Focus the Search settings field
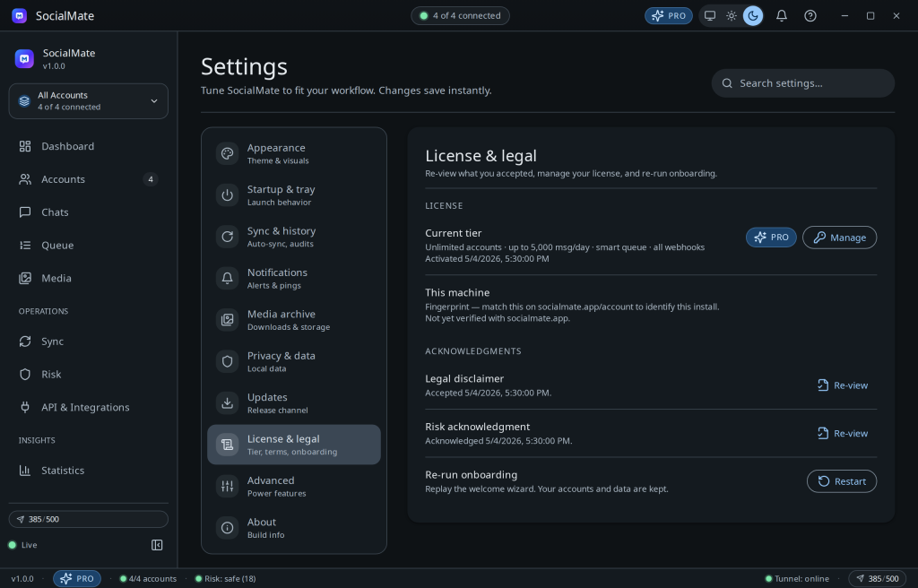The width and height of the screenshot is (918, 588). 802,83
